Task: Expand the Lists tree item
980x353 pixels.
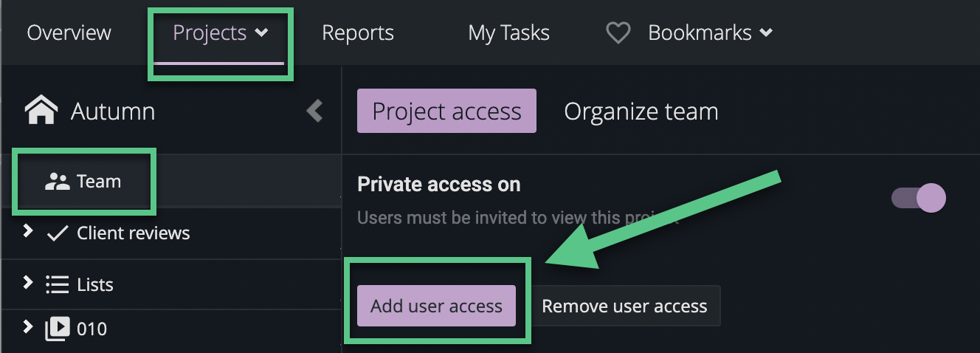Action: (x=28, y=282)
